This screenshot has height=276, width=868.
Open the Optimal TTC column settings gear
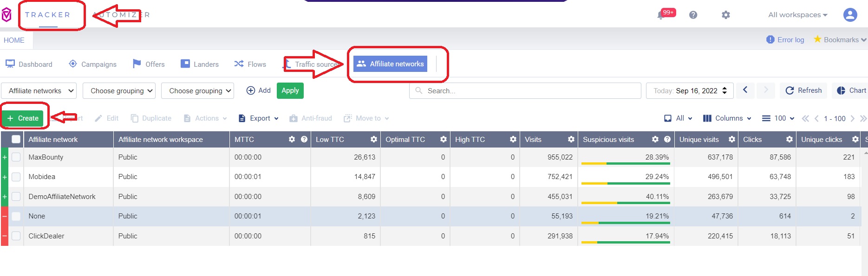pos(443,139)
